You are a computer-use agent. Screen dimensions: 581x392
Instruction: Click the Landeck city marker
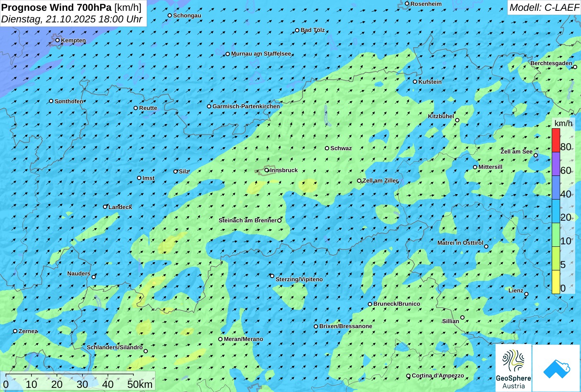pos(105,207)
